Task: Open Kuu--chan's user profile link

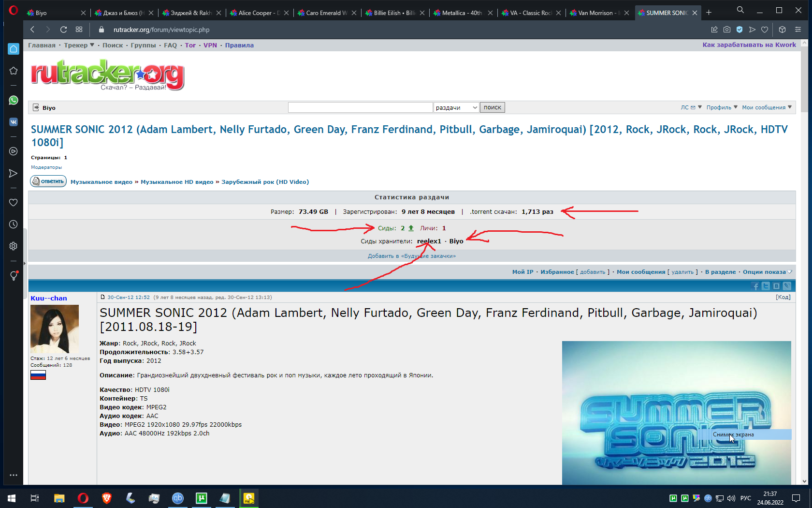Action: coord(48,298)
